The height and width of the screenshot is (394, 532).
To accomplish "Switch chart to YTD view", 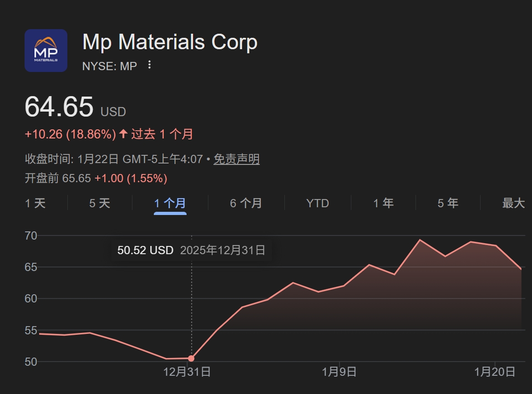I will [x=317, y=203].
